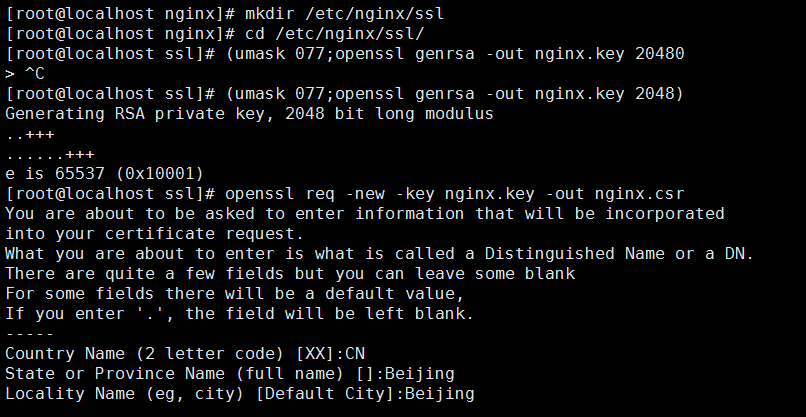The image size is (806, 417).
Task: Click the State or Province Beijing entry
Action: point(230,374)
